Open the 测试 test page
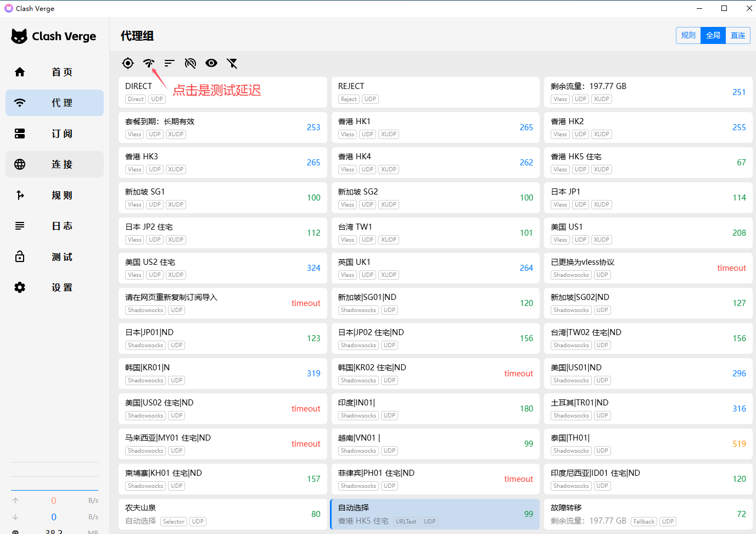 (54, 257)
